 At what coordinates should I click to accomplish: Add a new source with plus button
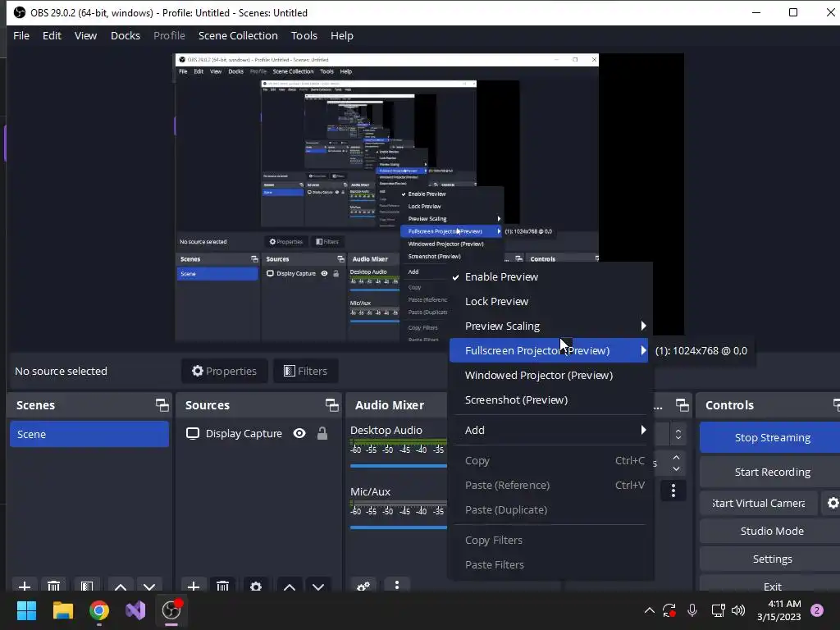pos(194,586)
